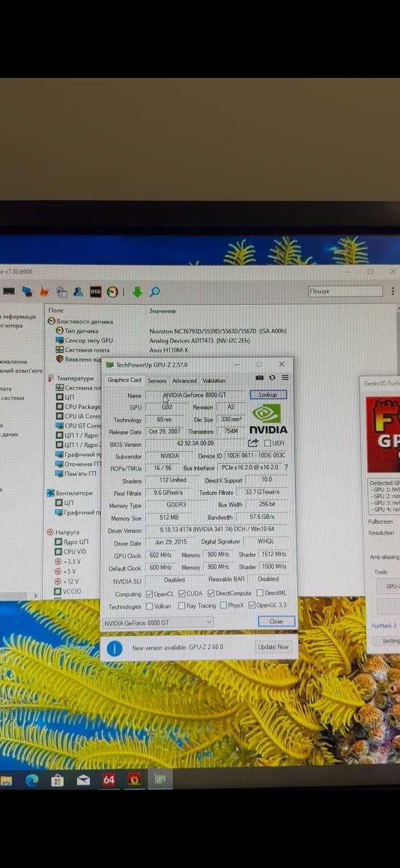This screenshot has width=400, height=868.
Task: Switch to the Advanced tab
Action: pyautogui.click(x=184, y=381)
